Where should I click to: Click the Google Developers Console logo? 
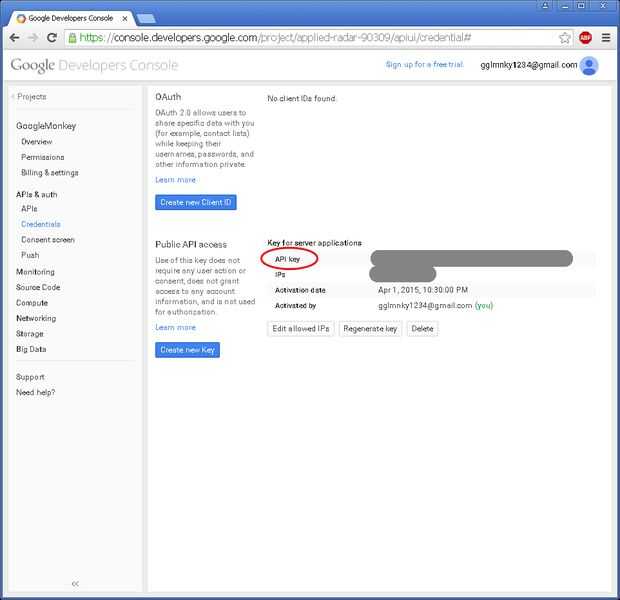(x=94, y=65)
